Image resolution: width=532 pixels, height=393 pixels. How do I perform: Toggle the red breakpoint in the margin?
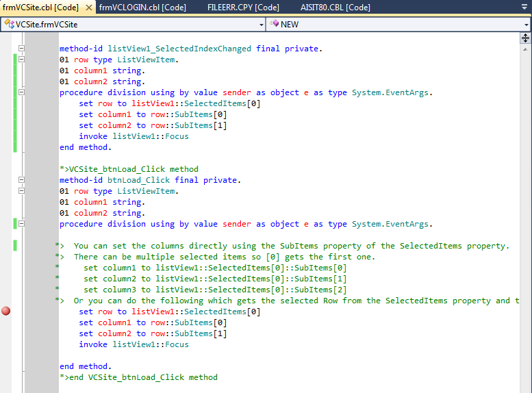point(6,311)
